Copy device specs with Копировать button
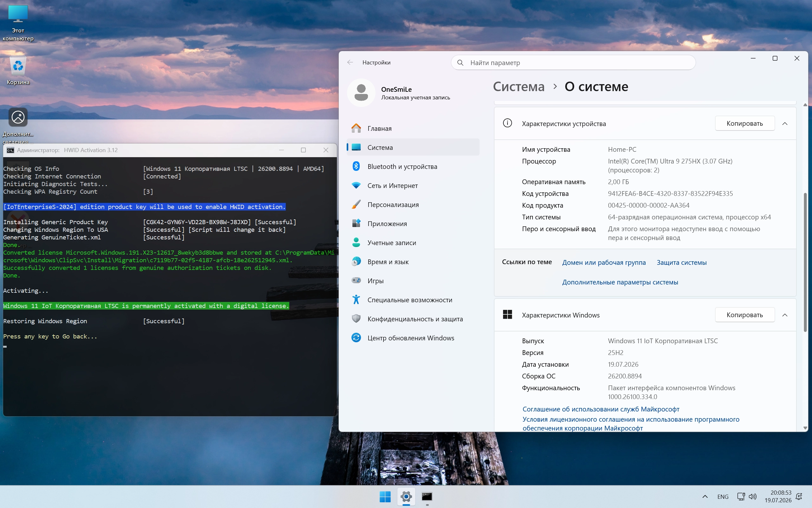Viewport: 812px width, 508px height. [x=744, y=124]
